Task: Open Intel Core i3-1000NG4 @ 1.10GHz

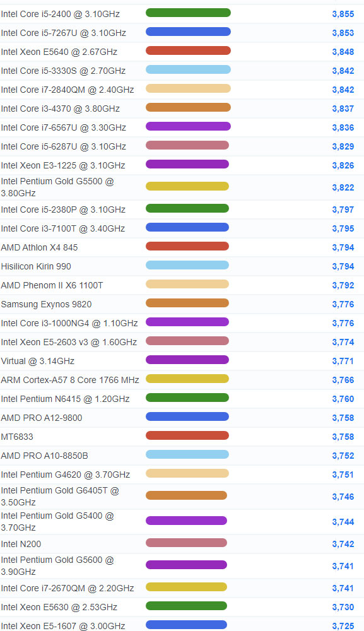Action: click(x=69, y=323)
